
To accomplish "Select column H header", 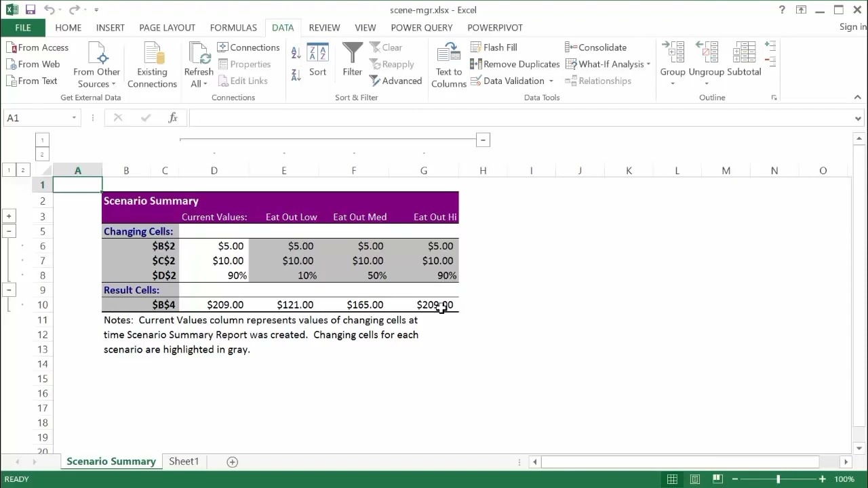I will [x=483, y=171].
